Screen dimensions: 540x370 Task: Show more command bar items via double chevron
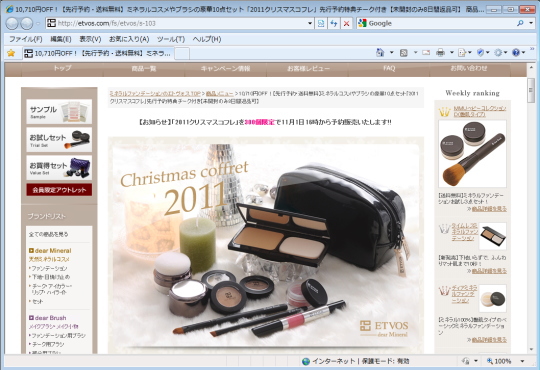(x=532, y=49)
